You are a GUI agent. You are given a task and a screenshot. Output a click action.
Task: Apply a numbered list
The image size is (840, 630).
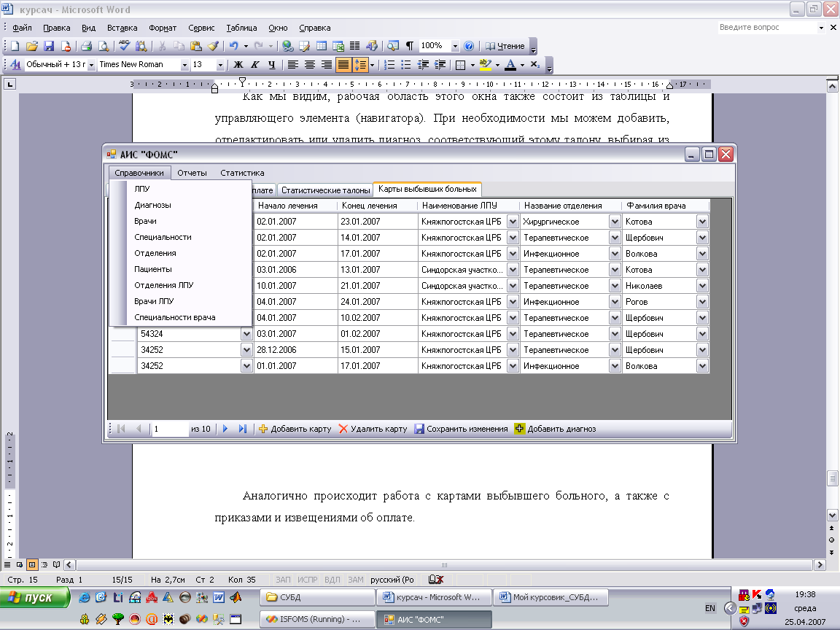click(389, 65)
